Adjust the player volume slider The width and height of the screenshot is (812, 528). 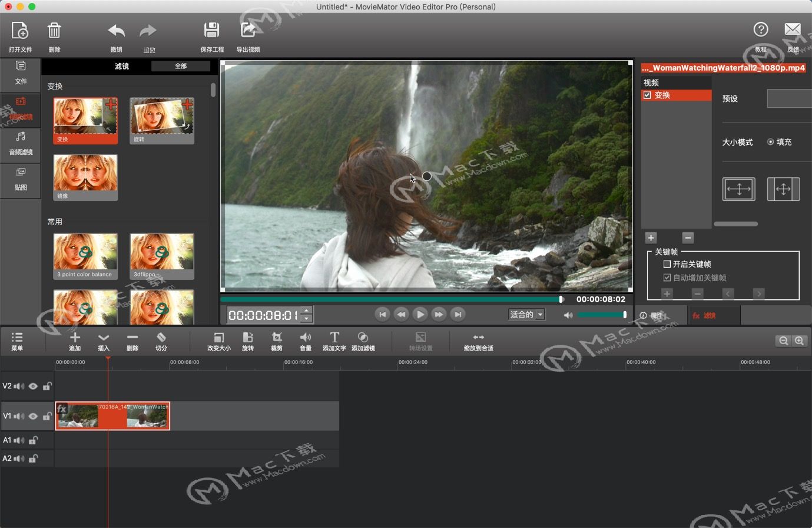601,315
